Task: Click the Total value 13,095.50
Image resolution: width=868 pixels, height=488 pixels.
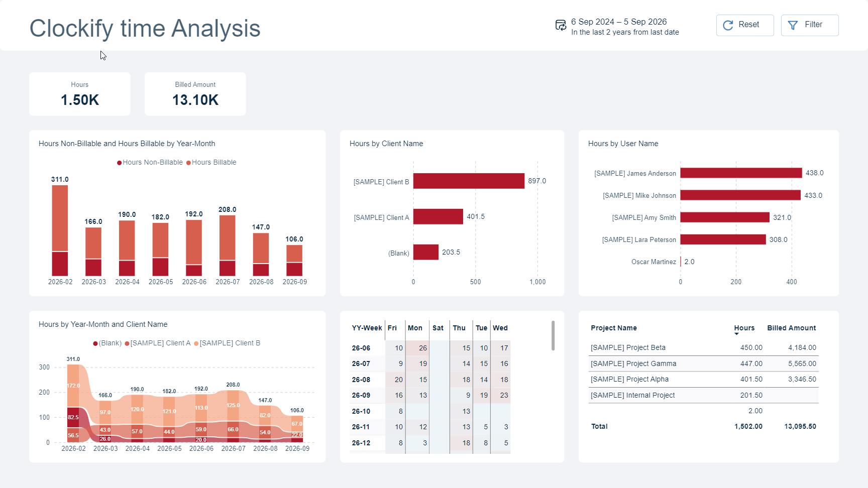Action: point(800,426)
